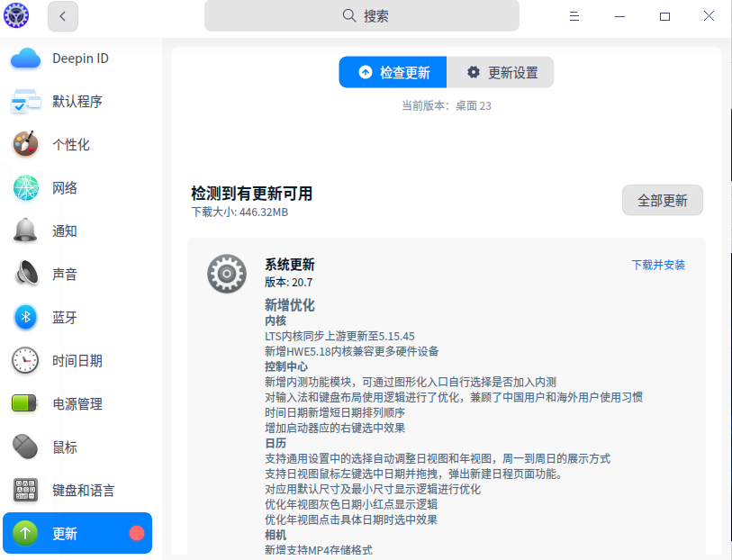Open the 时间日期 date and time label
The image size is (732, 560).
[x=77, y=361]
